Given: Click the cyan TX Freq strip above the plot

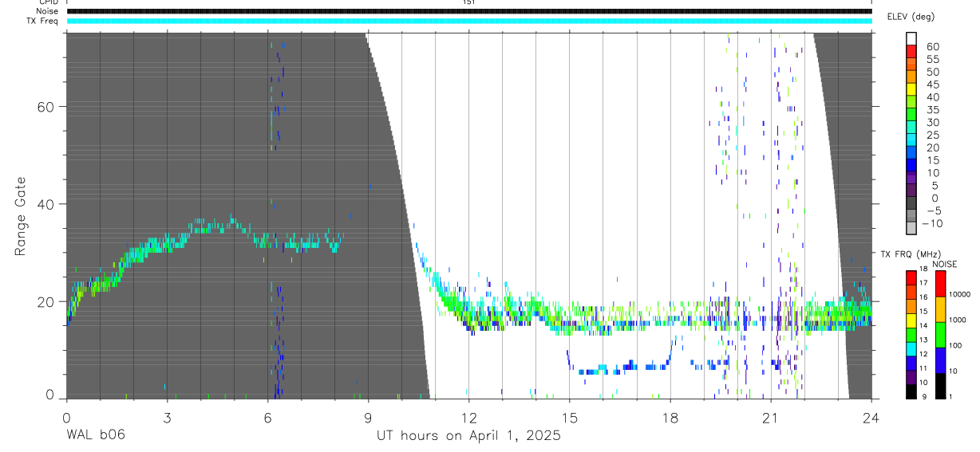Looking at the screenshot, I should click(x=469, y=21).
